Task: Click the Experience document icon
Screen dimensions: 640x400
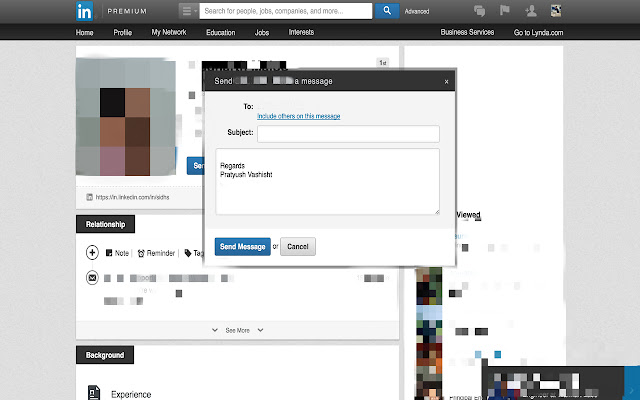Action: click(94, 393)
